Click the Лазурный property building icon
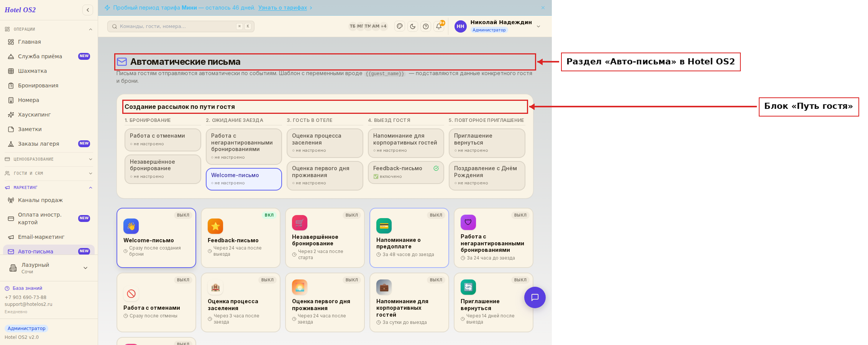Viewport: 868px width, 345px height. (x=13, y=268)
